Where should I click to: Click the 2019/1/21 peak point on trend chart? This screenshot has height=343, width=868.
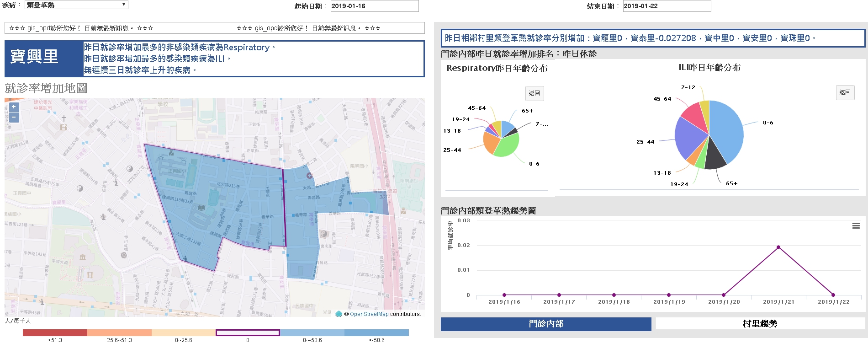click(x=778, y=247)
